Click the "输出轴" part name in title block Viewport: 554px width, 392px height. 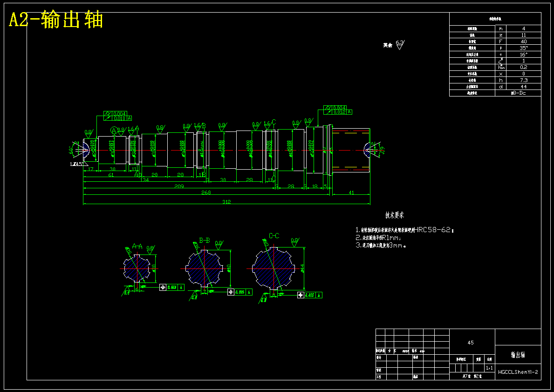(518, 355)
